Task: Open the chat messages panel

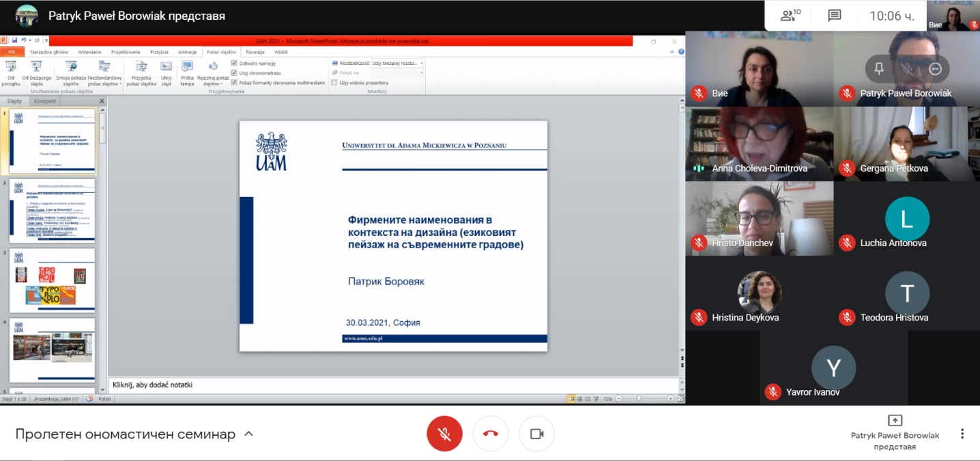Action: pos(834,16)
